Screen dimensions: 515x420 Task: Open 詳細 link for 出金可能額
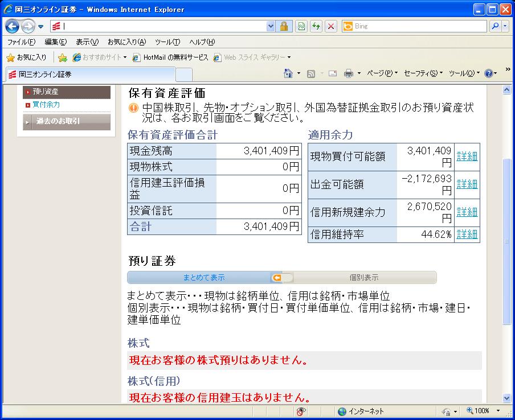coord(467,184)
